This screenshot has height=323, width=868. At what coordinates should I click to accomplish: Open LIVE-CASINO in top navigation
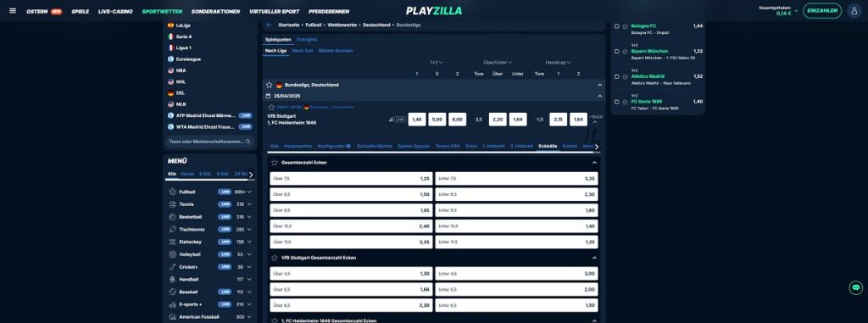coord(115,11)
